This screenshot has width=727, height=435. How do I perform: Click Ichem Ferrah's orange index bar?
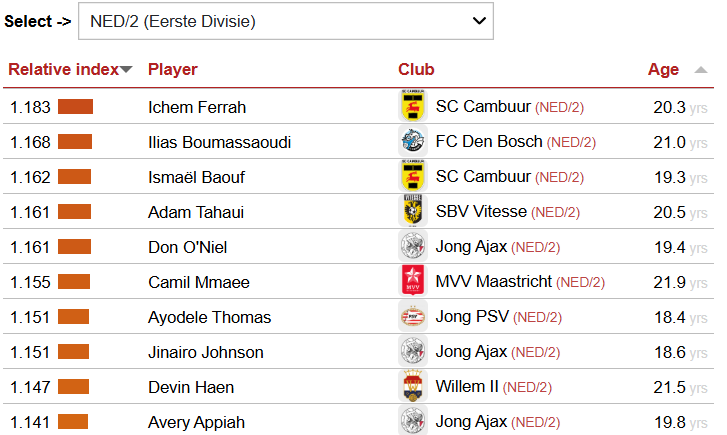coord(75,107)
